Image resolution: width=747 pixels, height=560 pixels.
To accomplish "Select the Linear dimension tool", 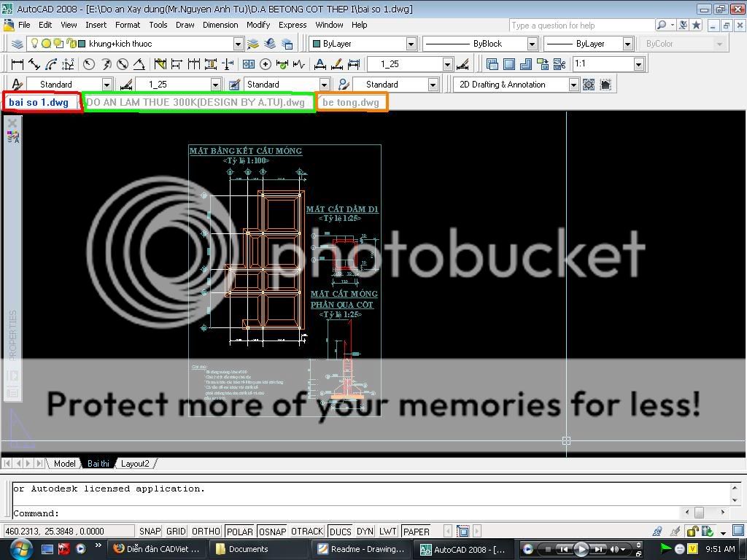I will [18, 64].
